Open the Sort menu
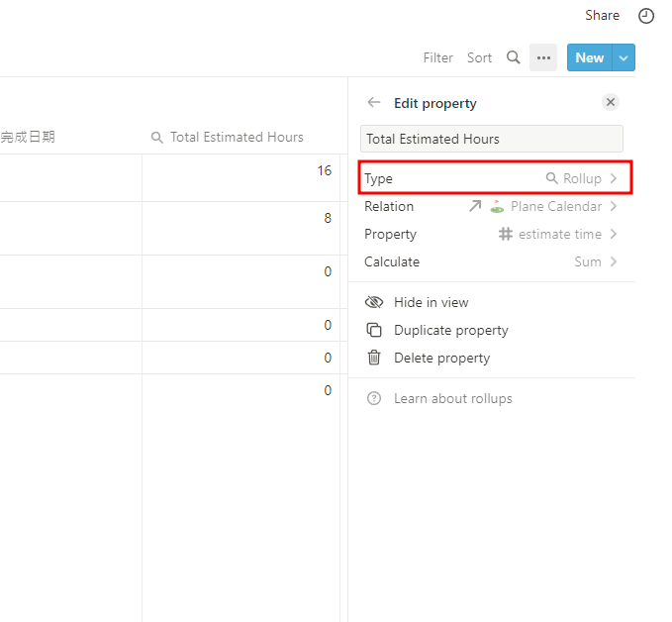Viewport: 672px width, 622px height. pyautogui.click(x=479, y=57)
